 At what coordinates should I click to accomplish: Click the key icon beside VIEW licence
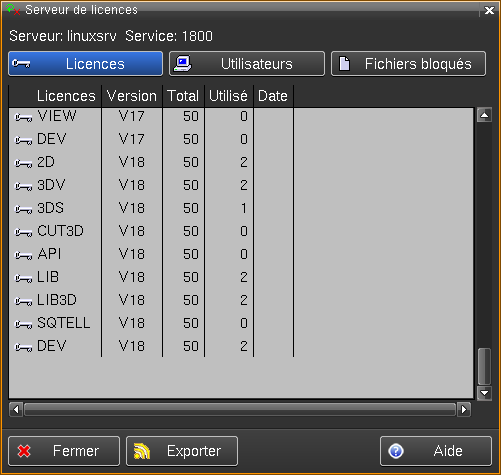click(x=24, y=118)
